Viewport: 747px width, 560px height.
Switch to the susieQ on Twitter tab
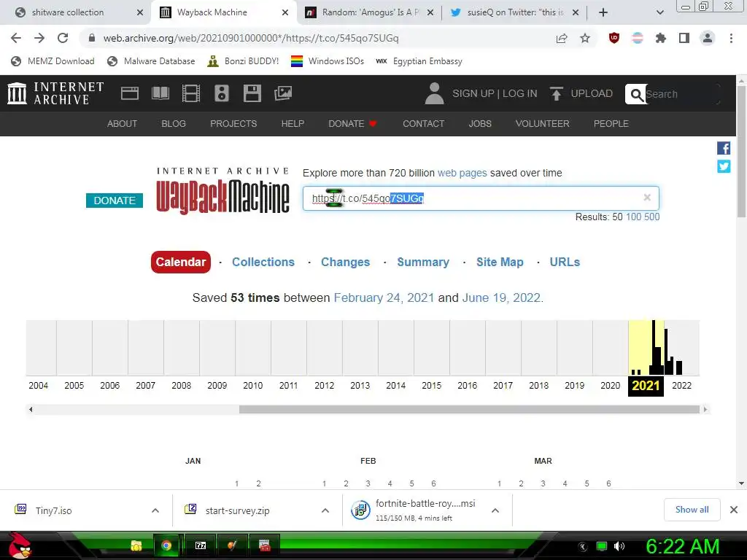[514, 12]
